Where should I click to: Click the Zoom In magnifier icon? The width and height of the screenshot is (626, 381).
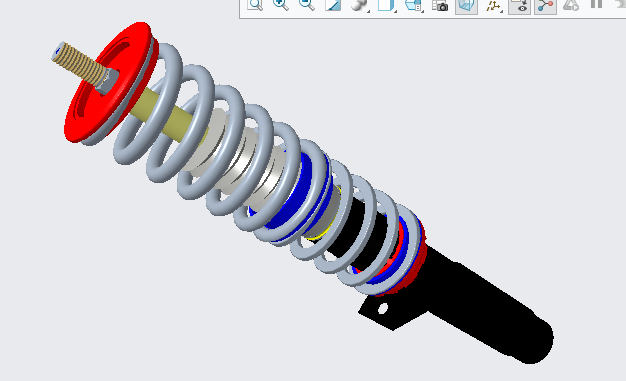pos(281,5)
